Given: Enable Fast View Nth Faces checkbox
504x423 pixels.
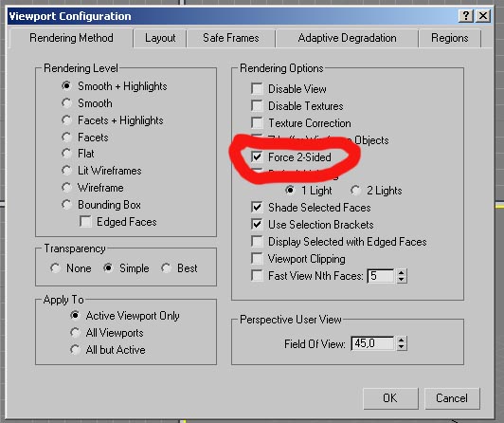Looking at the screenshot, I should tap(257, 275).
